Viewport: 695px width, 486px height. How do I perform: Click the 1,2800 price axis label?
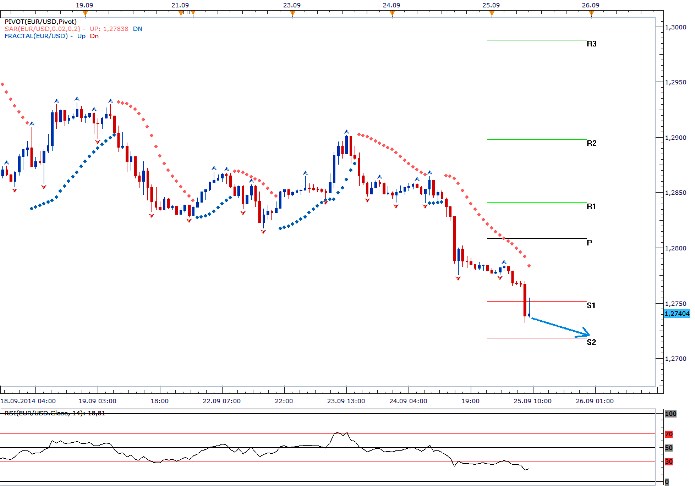coord(676,248)
